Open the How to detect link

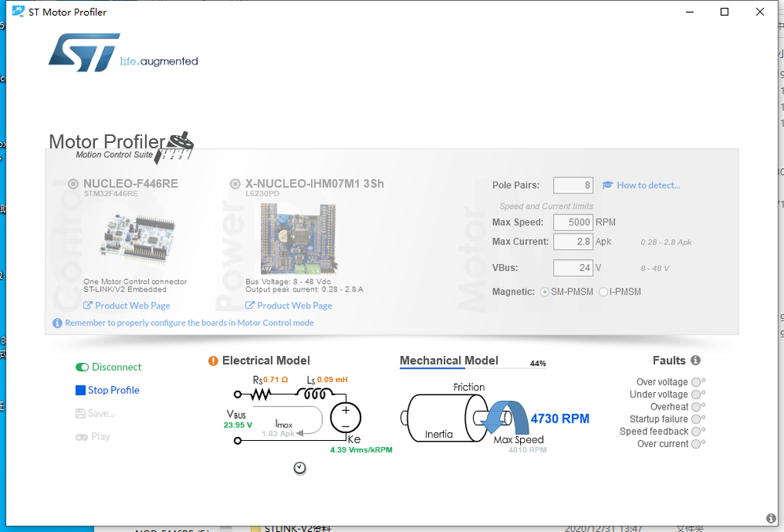pyautogui.click(x=648, y=185)
